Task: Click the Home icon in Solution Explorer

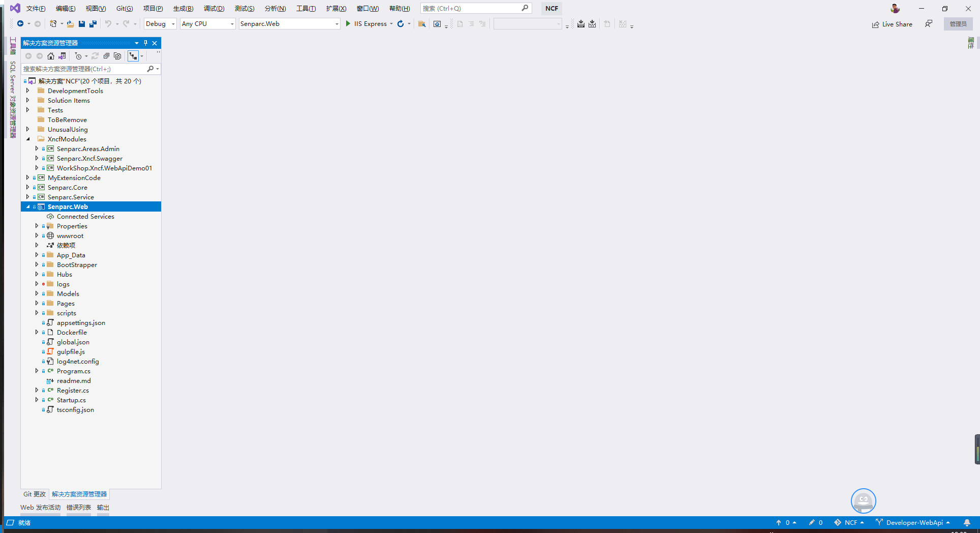Action: click(51, 56)
